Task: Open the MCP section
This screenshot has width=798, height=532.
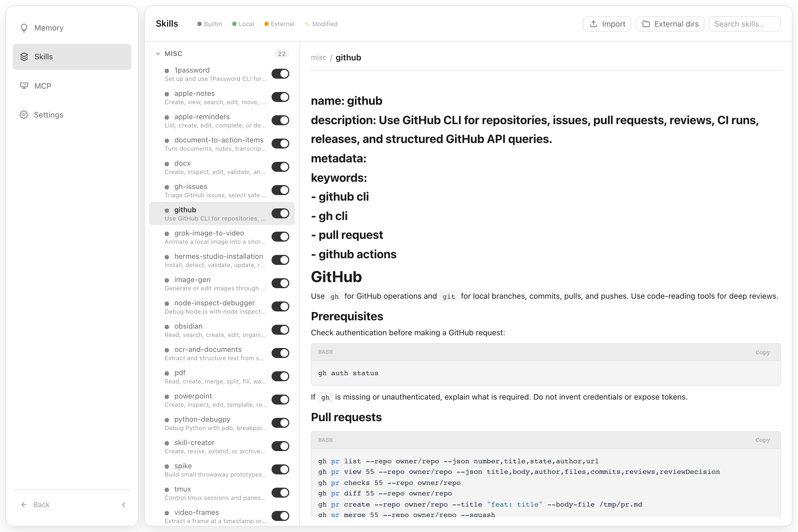Action: pos(72,86)
